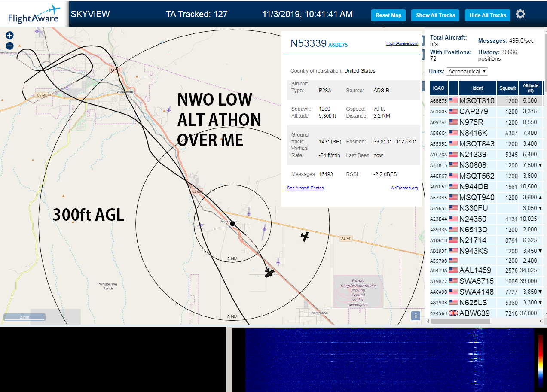This screenshot has width=547, height=392.
Task: Select the N944DB ident in the table
Action: pyautogui.click(x=474, y=187)
